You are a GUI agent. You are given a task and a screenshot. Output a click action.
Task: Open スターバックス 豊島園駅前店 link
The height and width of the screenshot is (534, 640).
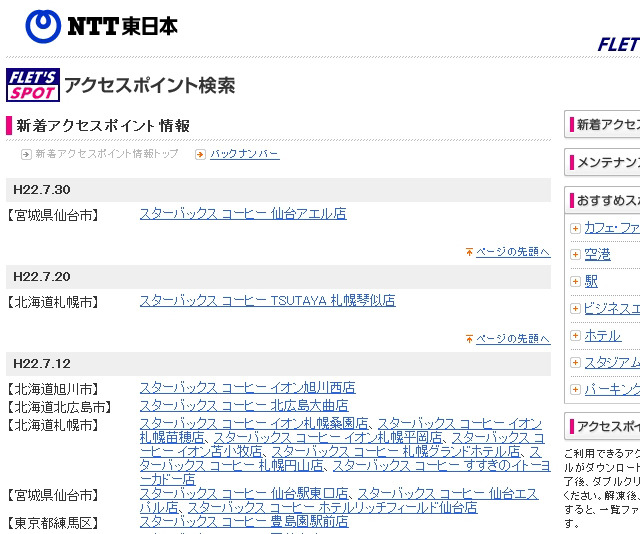pos(244,521)
